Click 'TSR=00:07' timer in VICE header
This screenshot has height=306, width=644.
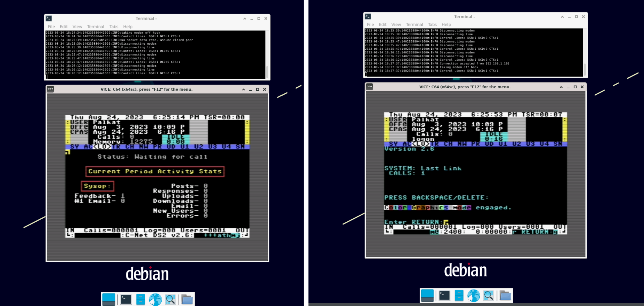click(x=542, y=115)
